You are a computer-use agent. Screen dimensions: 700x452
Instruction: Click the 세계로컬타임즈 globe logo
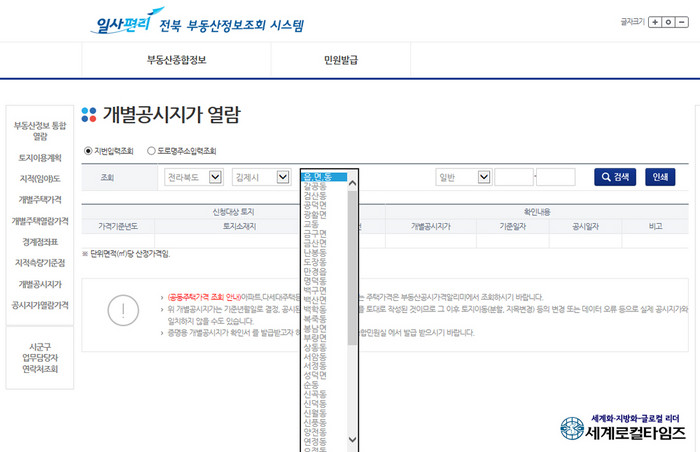[x=574, y=428]
